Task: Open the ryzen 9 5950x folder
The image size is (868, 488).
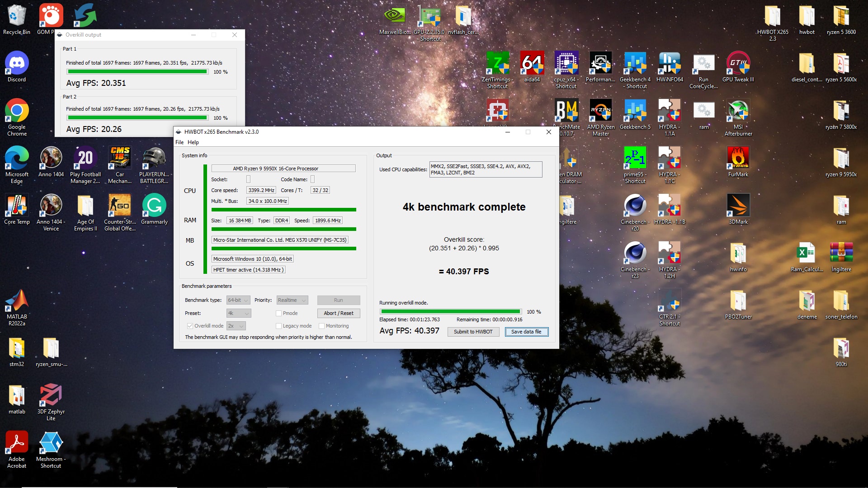Action: pyautogui.click(x=841, y=162)
